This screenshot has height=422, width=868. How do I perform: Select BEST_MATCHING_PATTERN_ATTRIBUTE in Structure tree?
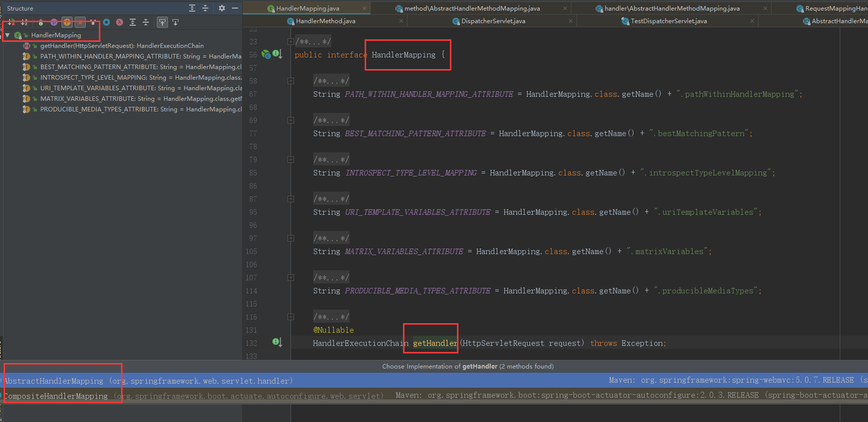pyautogui.click(x=141, y=67)
